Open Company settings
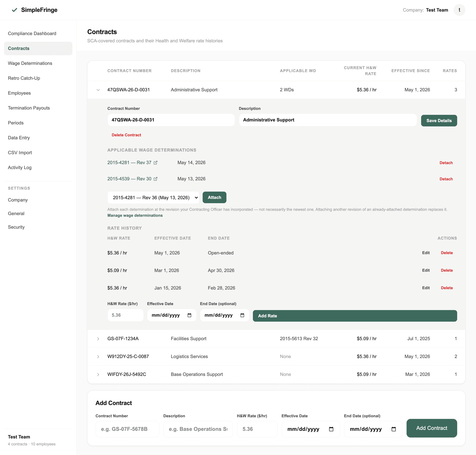This screenshot has width=476, height=455. click(x=38, y=200)
